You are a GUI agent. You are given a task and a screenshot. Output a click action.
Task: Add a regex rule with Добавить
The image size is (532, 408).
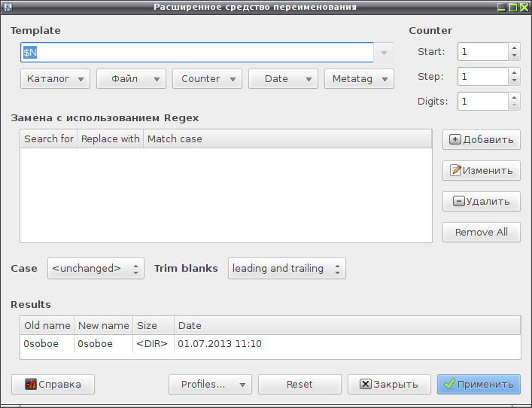click(x=481, y=139)
